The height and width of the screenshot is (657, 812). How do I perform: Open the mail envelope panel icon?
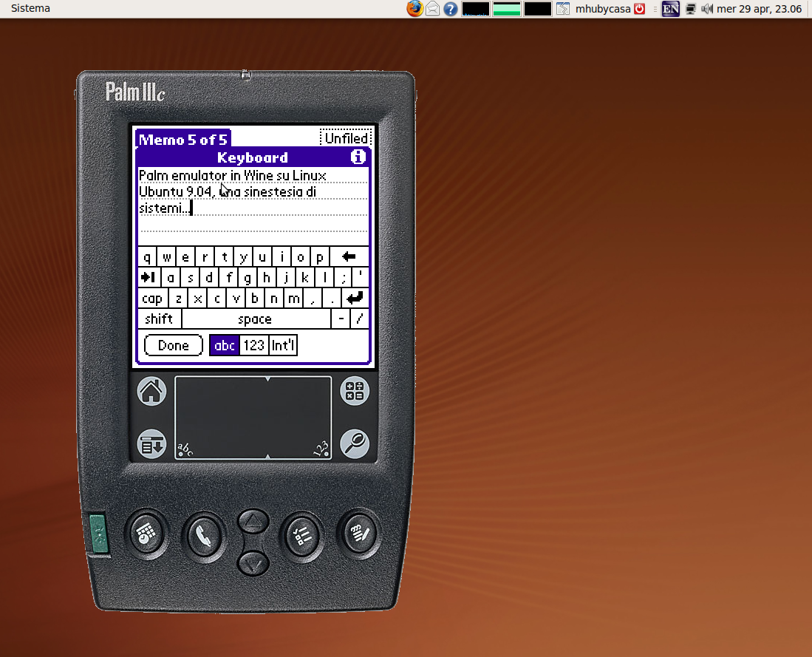(x=432, y=9)
